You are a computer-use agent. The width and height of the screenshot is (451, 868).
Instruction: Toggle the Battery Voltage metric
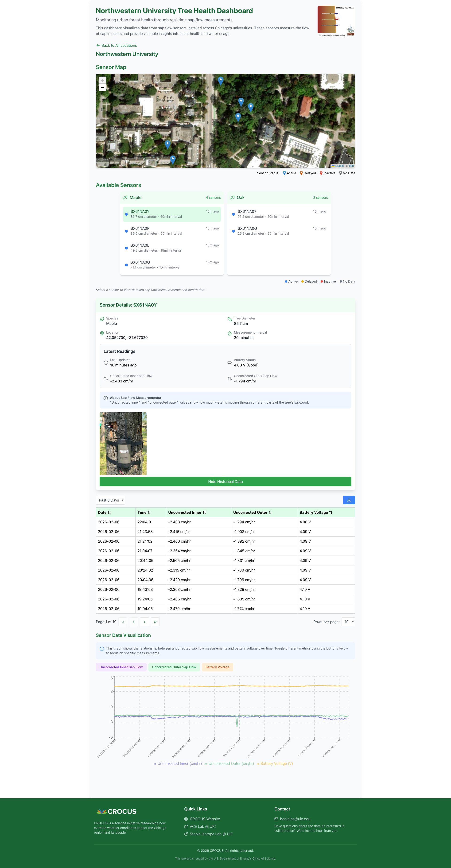pyautogui.click(x=217, y=667)
